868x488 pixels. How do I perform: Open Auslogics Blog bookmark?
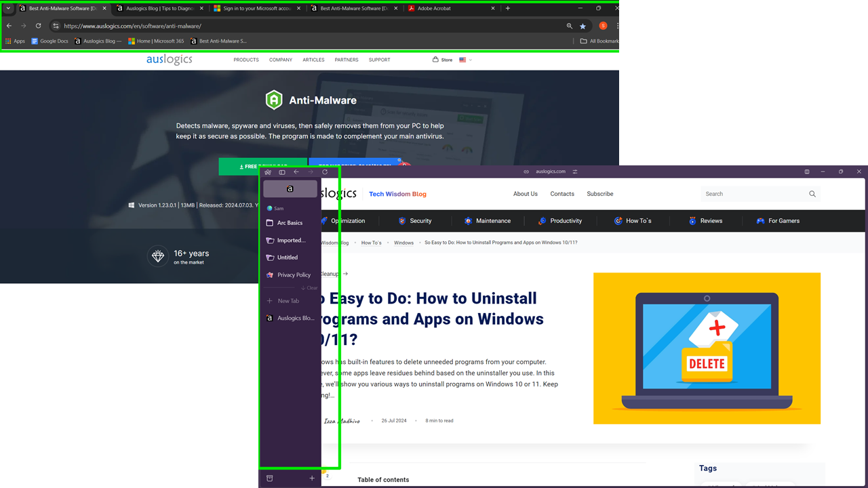point(98,41)
